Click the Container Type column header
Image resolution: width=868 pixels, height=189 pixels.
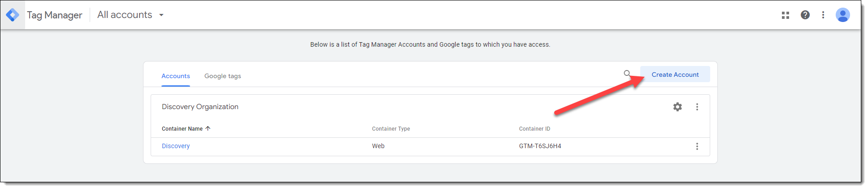tap(391, 129)
